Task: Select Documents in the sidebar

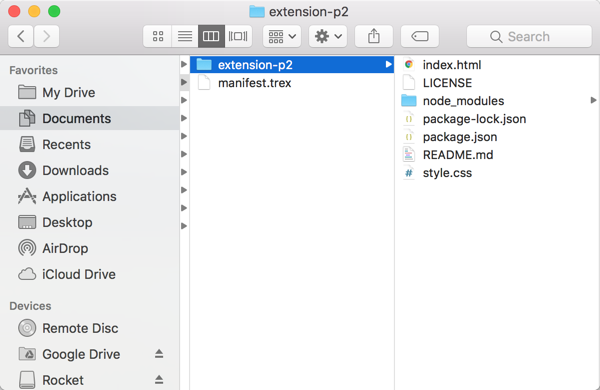Action: 90,118
